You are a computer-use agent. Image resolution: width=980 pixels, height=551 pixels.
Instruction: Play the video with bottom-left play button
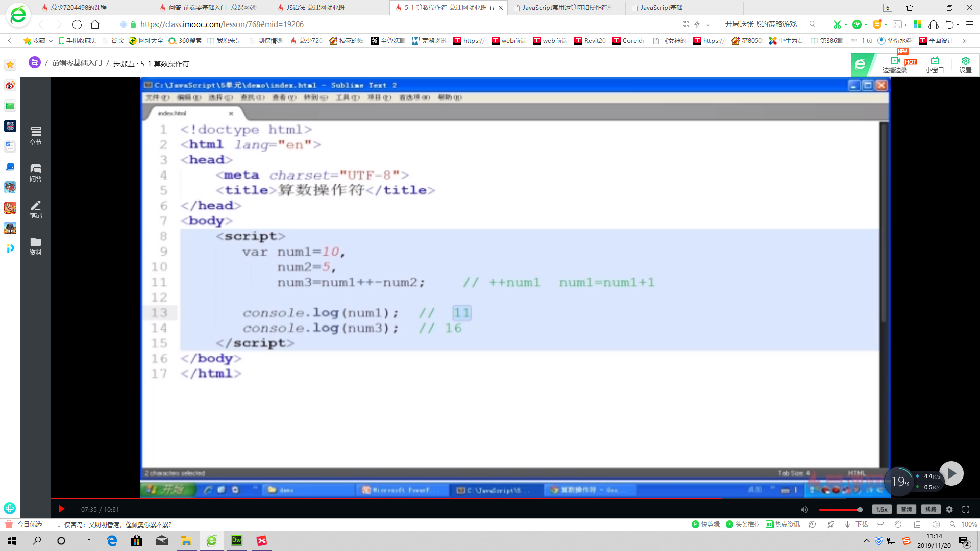pos(61,509)
